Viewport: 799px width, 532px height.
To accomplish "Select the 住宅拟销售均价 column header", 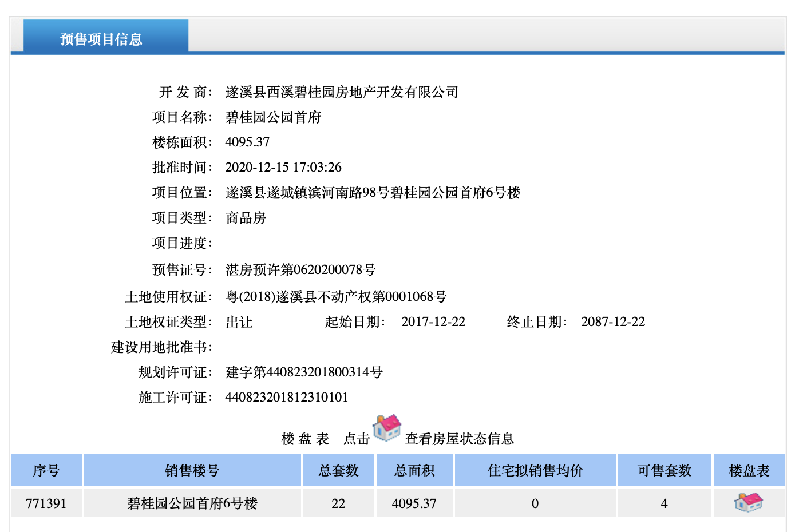I will coord(535,470).
